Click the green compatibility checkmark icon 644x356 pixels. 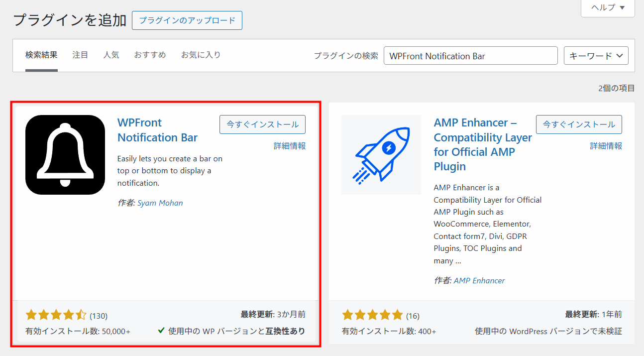161,330
